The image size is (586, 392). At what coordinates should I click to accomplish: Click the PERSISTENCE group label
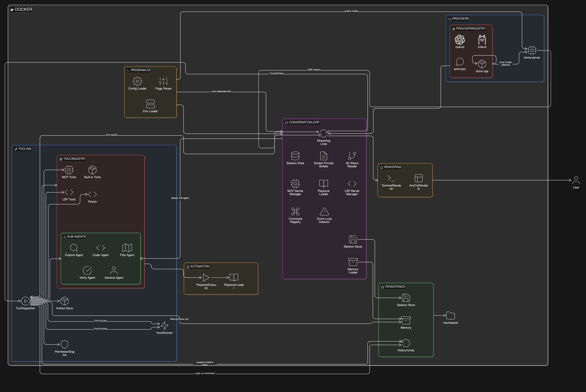393,287
